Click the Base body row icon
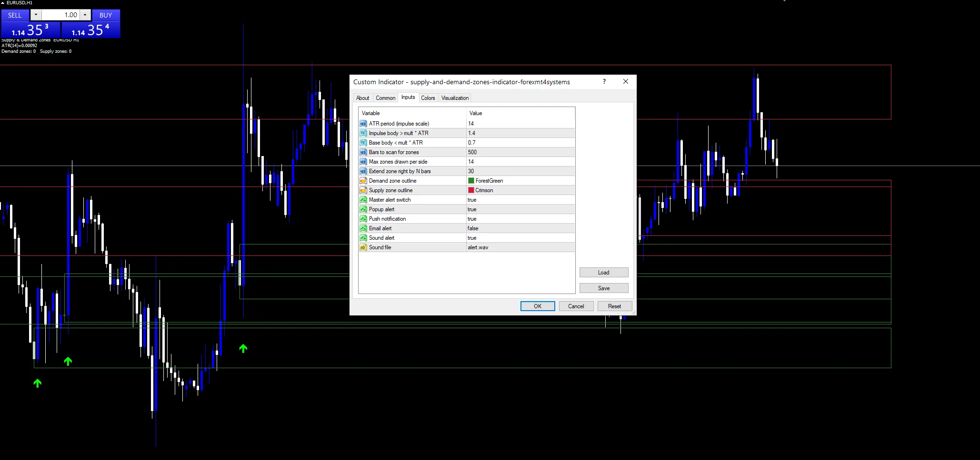The height and width of the screenshot is (460, 980). 363,143
